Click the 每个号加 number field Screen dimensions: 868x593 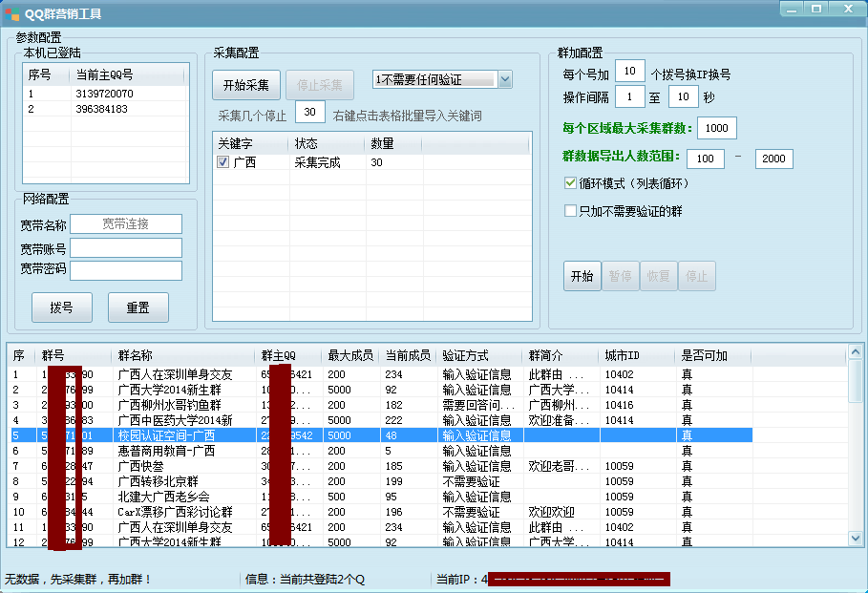point(630,71)
